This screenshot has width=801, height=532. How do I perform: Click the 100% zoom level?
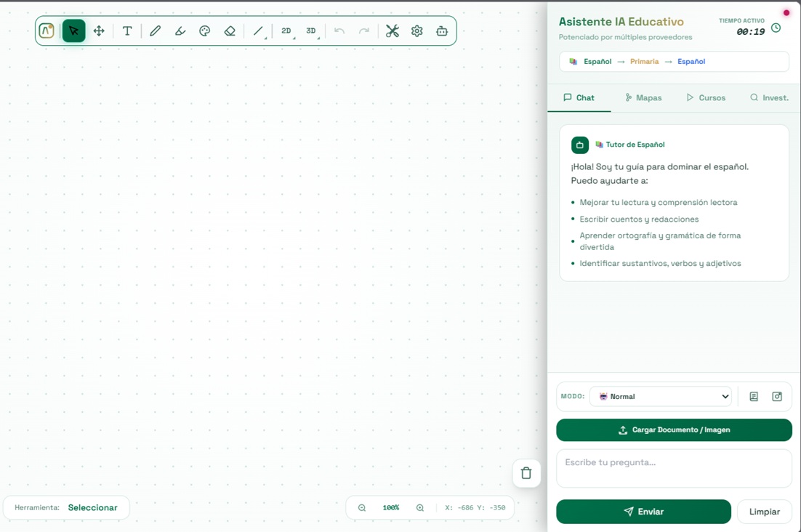click(x=391, y=507)
